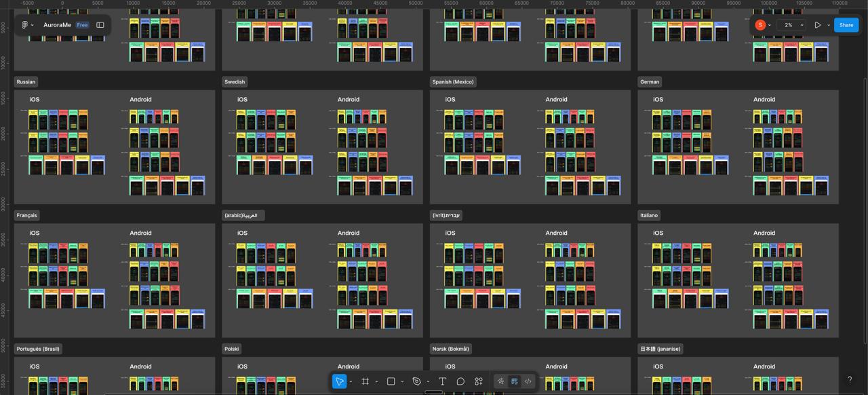
Task: Click the iOS heading in Russian section
Action: tap(35, 99)
